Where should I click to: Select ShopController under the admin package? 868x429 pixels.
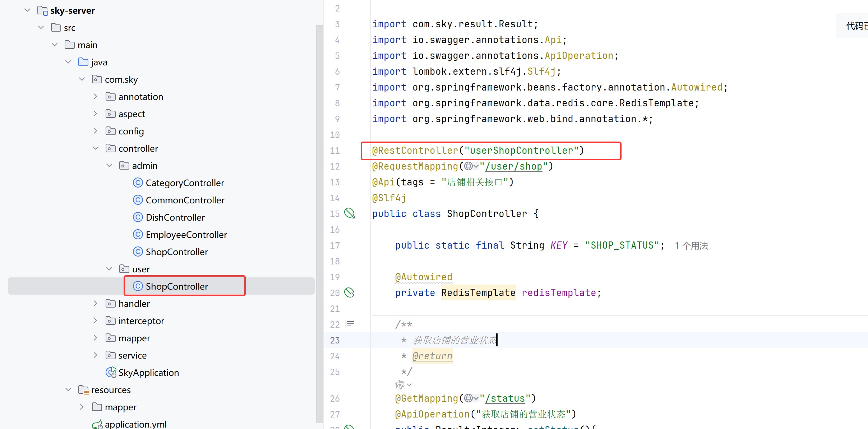(x=177, y=252)
